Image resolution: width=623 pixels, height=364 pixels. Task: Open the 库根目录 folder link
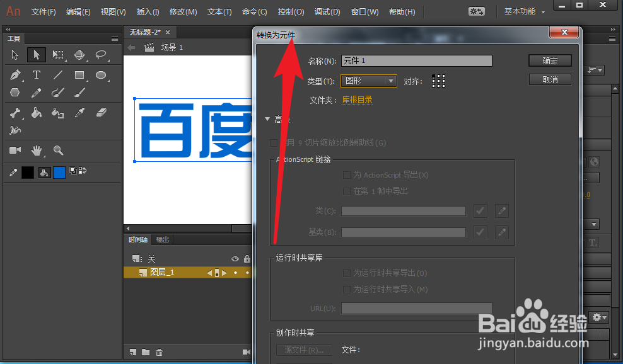[x=357, y=100]
